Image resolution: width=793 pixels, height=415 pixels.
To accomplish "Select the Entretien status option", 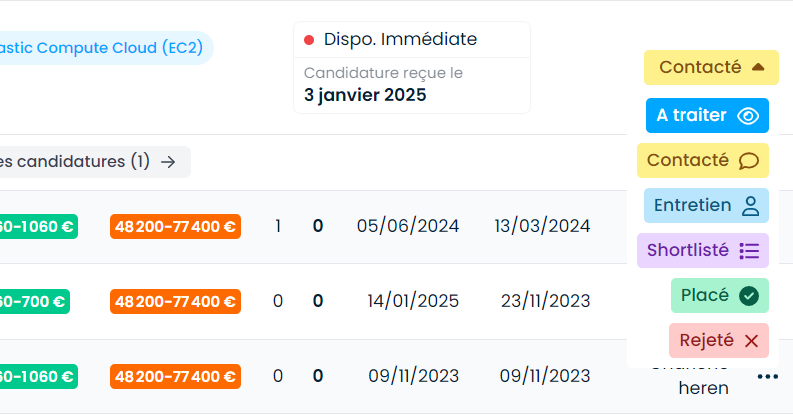I will (706, 206).
